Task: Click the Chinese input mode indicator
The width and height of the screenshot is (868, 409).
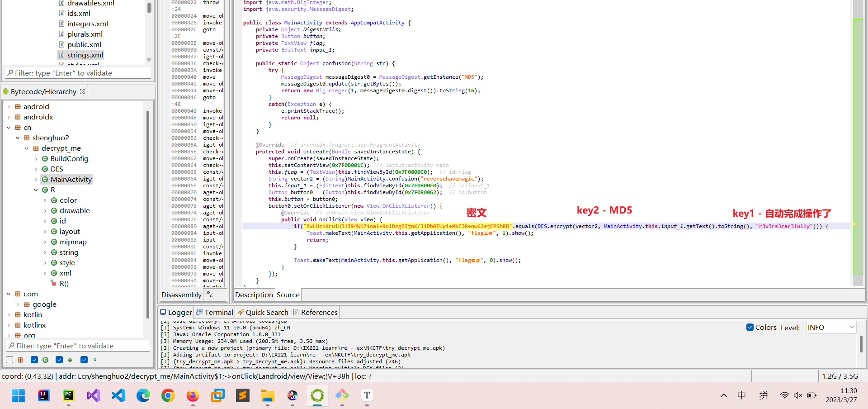Action: pyautogui.click(x=742, y=395)
